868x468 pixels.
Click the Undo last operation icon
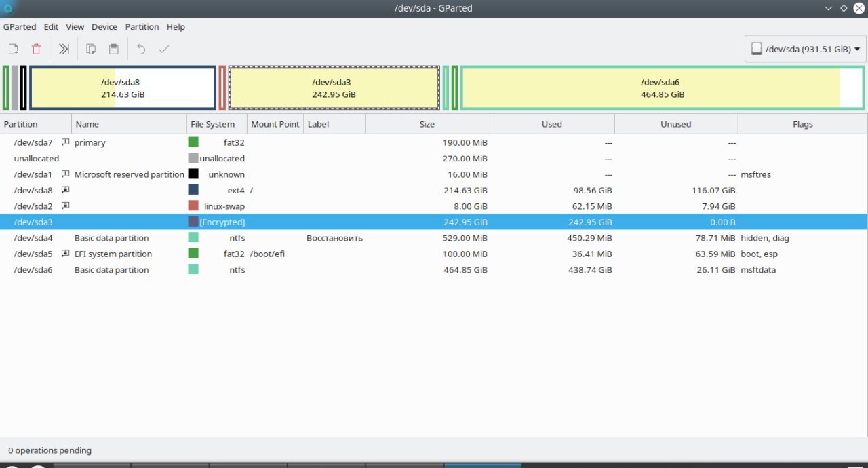pyautogui.click(x=141, y=49)
